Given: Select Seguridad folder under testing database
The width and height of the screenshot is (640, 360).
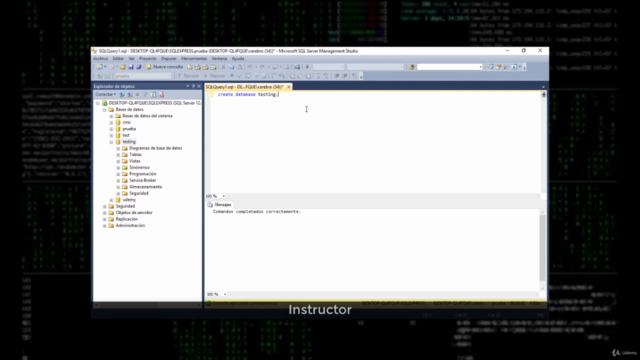Looking at the screenshot, I should [139, 193].
